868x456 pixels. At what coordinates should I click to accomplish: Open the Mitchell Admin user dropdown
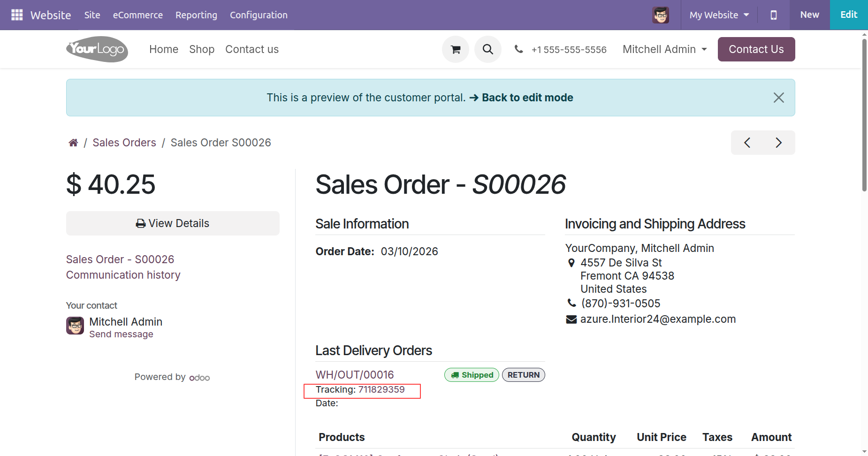point(664,49)
